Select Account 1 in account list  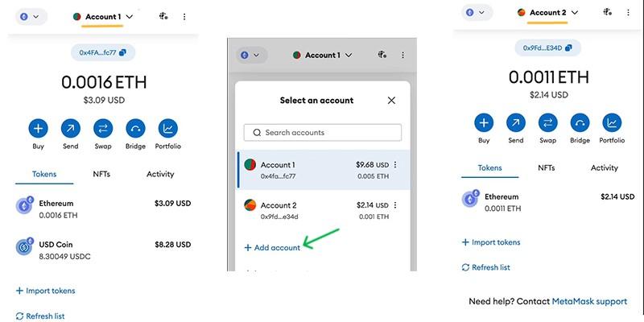tap(324, 170)
